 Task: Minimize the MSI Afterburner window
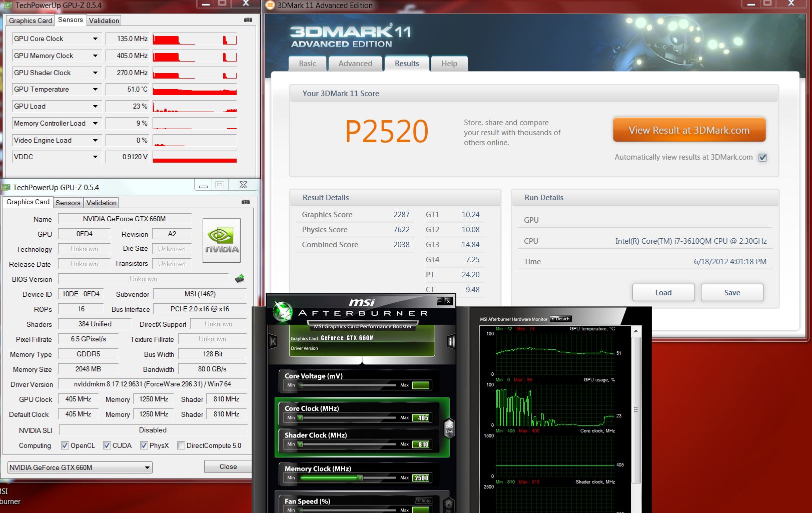click(440, 301)
